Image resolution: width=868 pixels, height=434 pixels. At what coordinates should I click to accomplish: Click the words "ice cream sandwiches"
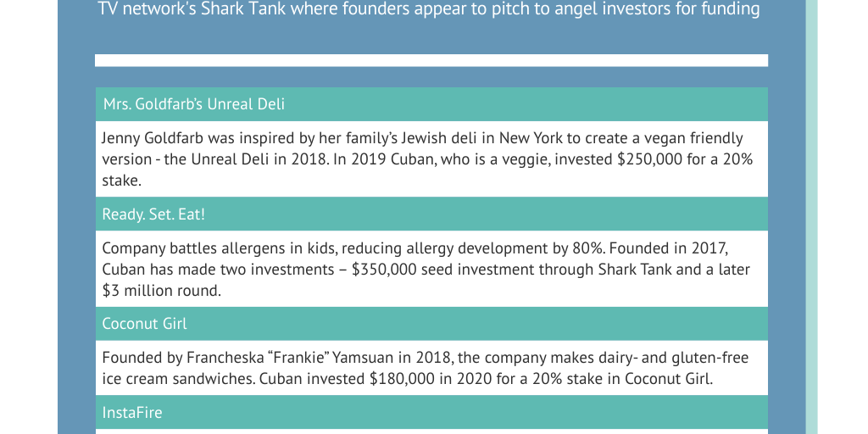coord(178,379)
